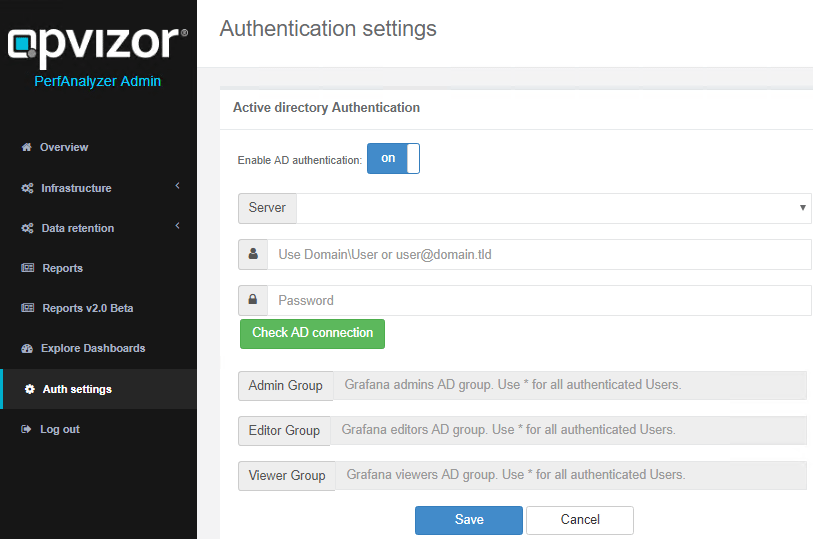Click the Log out arrow icon
The width and height of the screenshot is (813, 539).
click(27, 429)
